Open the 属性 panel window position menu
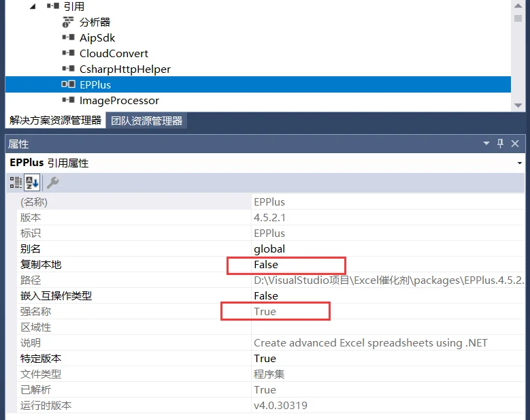The height and width of the screenshot is (420, 530). click(x=486, y=144)
